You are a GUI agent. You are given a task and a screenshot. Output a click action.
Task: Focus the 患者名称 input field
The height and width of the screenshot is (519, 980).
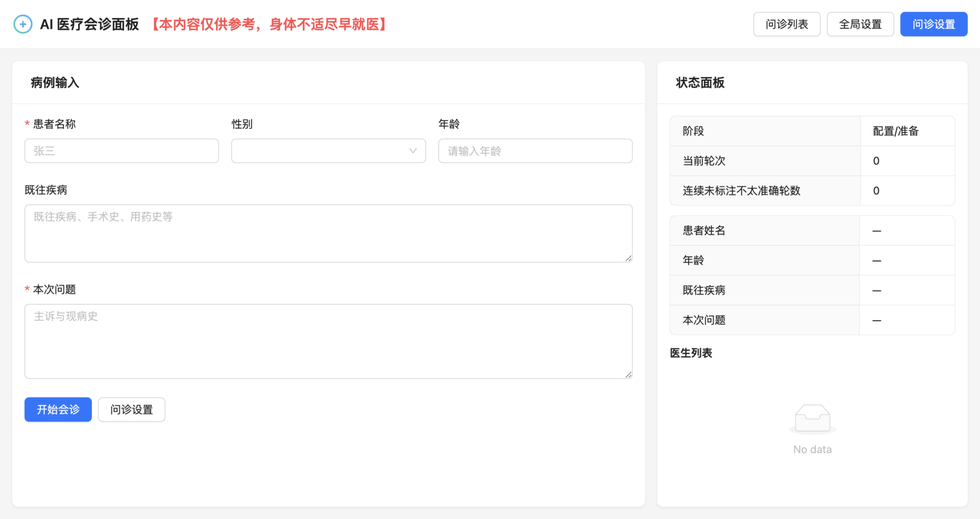point(121,151)
